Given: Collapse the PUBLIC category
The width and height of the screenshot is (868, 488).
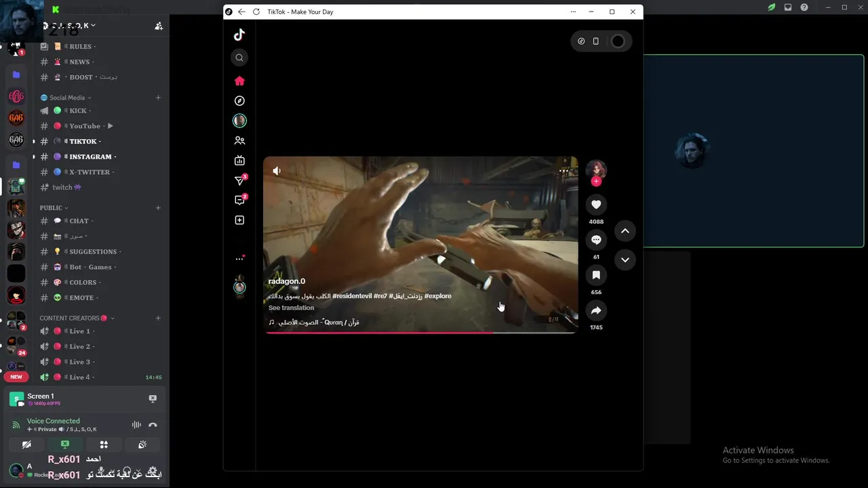Looking at the screenshot, I should tap(54, 208).
